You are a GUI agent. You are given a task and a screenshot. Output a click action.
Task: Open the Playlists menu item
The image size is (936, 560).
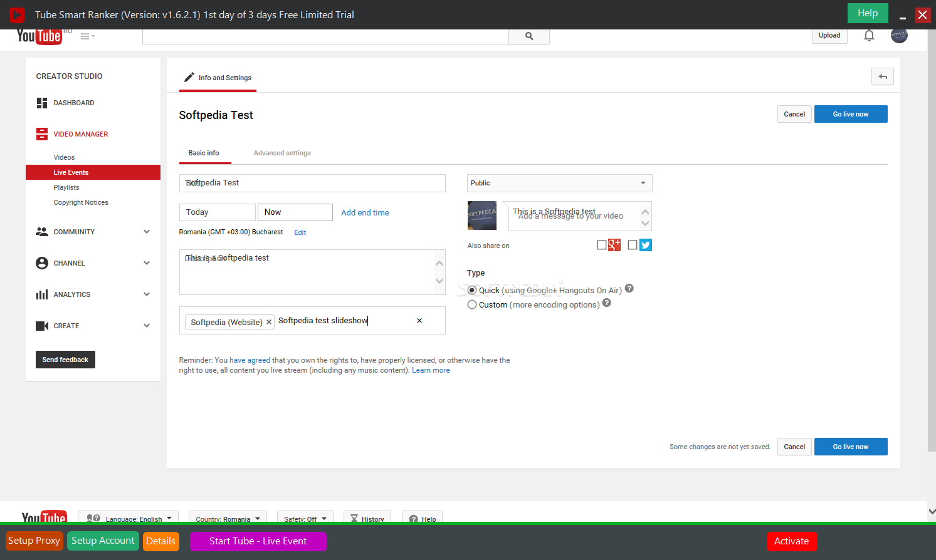pos(66,187)
